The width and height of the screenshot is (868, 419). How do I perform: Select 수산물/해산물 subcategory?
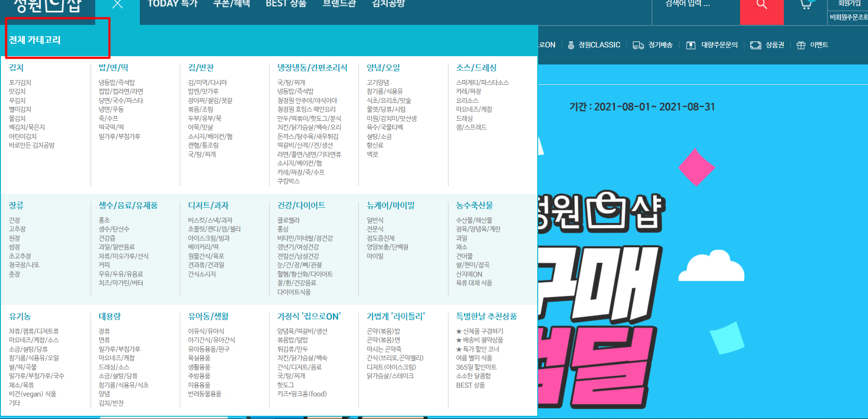pyautogui.click(x=474, y=221)
